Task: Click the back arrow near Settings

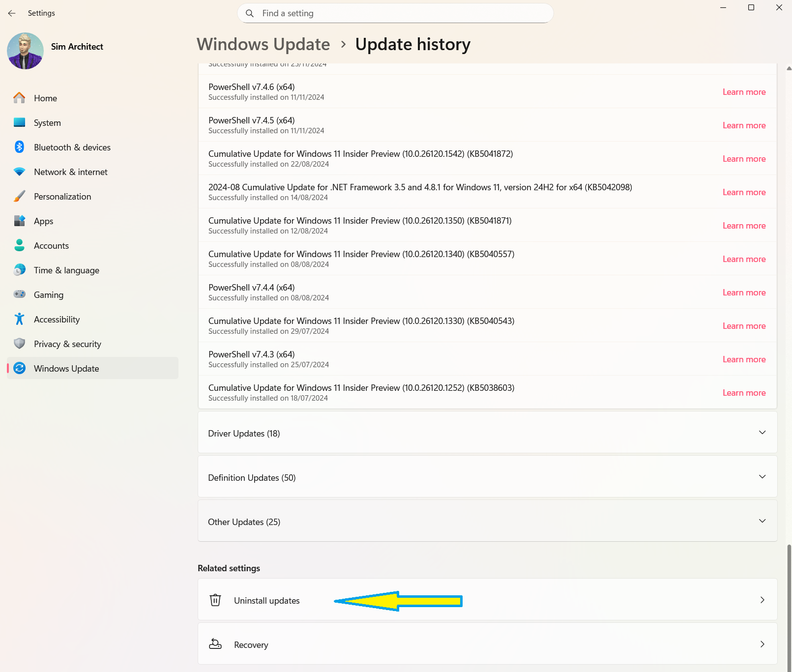Action: point(12,13)
